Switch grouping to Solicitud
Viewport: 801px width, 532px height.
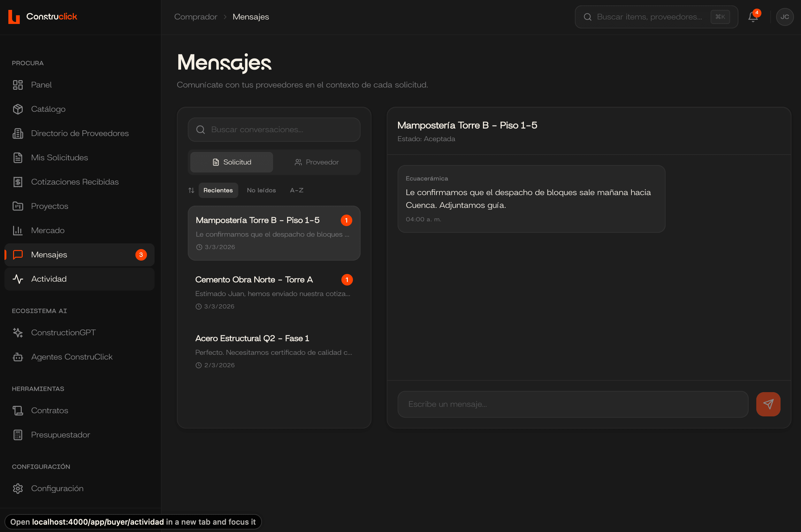[232, 162]
